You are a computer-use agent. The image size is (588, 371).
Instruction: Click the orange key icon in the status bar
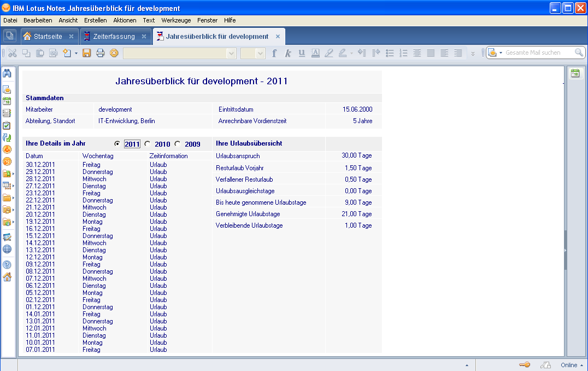point(525,364)
